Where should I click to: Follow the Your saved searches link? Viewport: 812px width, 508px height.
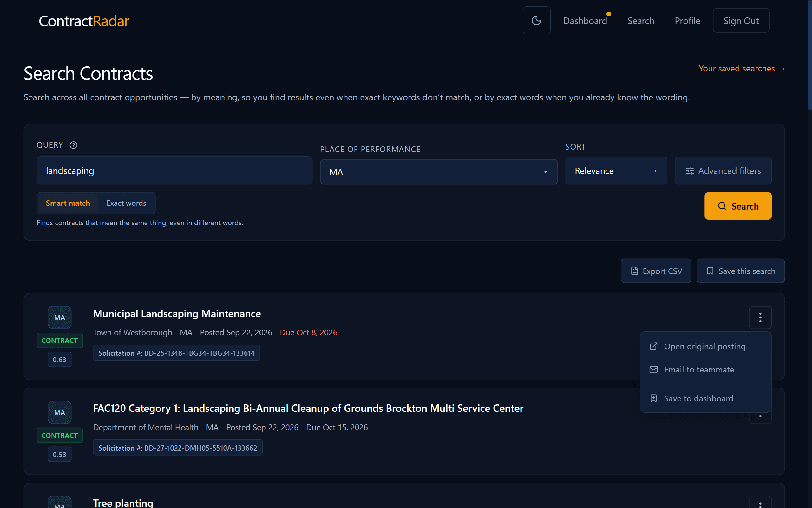tap(742, 69)
